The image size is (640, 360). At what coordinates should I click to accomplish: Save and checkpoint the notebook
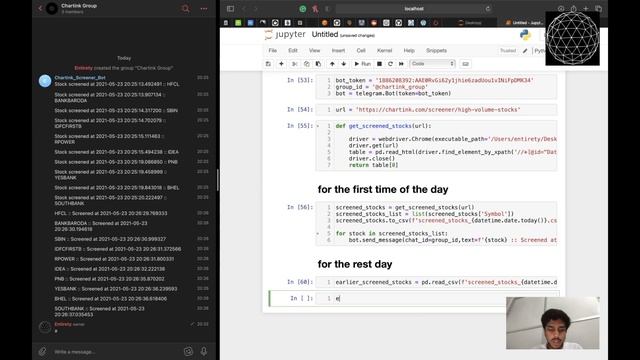click(268, 64)
